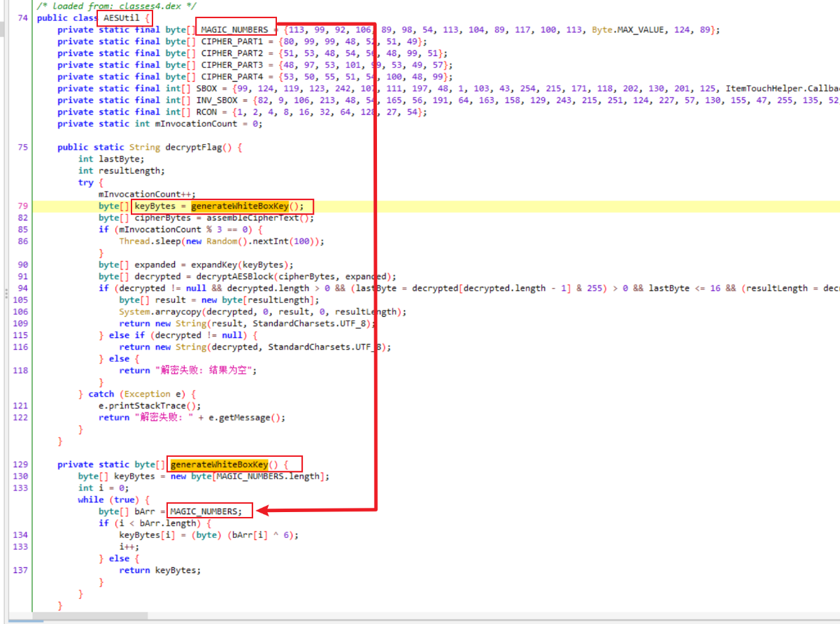Click the MAGIC_NUMBERS field declaration
Screen dimensions: 840x624
[x=234, y=29]
